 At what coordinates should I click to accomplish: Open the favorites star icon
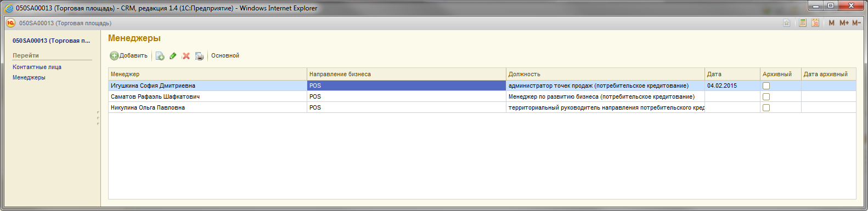click(x=787, y=23)
